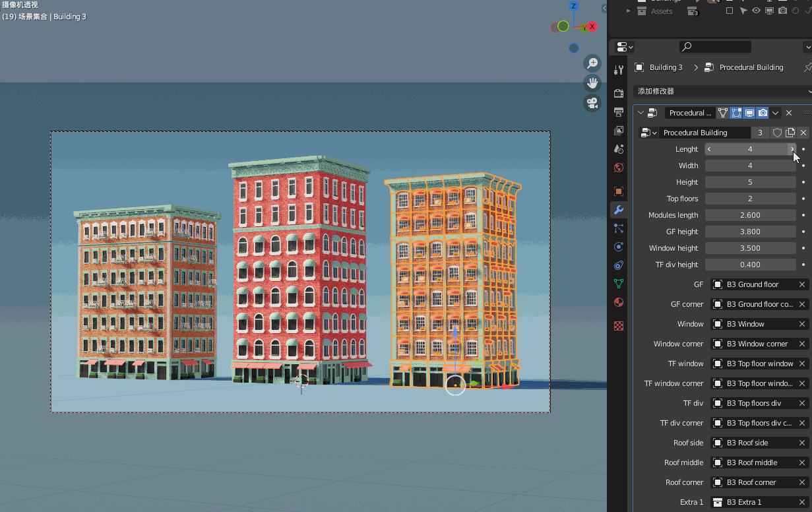Toggle modifier render visibility
This screenshot has width=812, height=512.
click(763, 113)
